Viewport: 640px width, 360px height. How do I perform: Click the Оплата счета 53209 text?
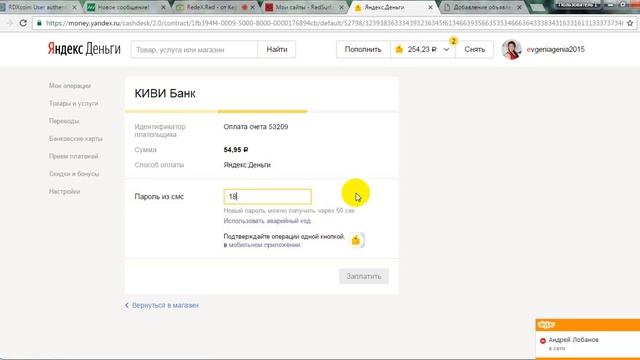(256, 127)
